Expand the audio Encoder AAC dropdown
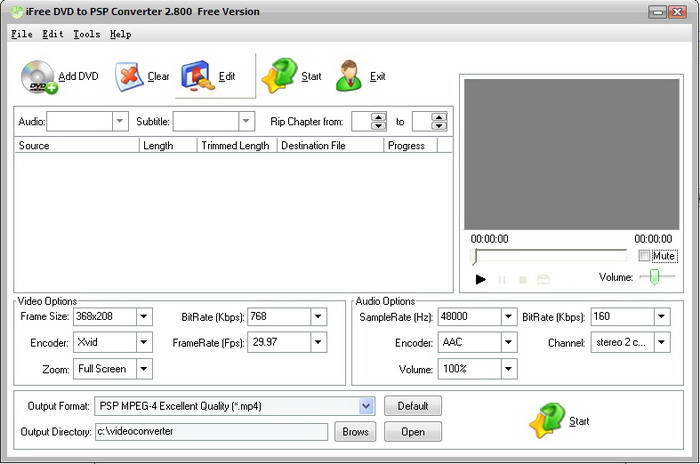This screenshot has height=464, width=700. coord(508,343)
